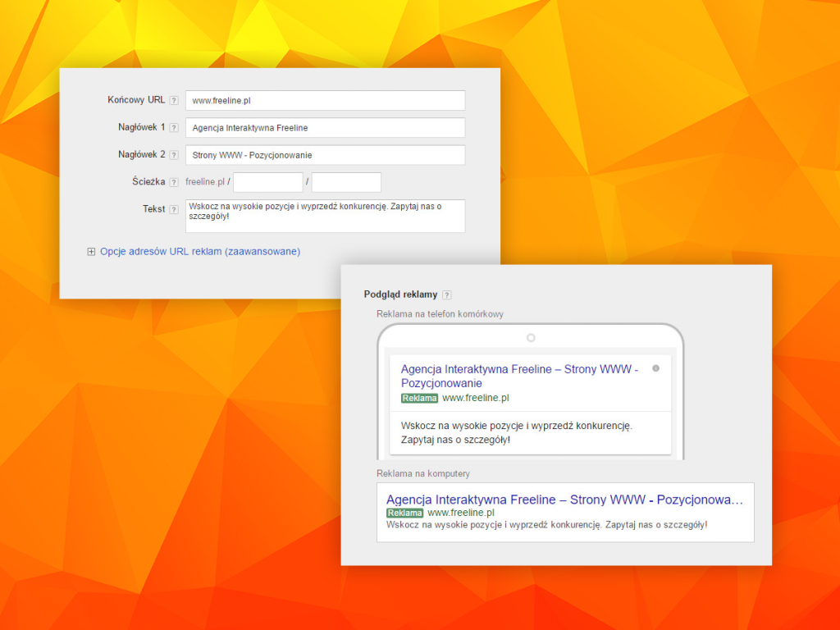The height and width of the screenshot is (630, 840).
Task: Open help icon next to Nagłówek 2
Action: (174, 155)
